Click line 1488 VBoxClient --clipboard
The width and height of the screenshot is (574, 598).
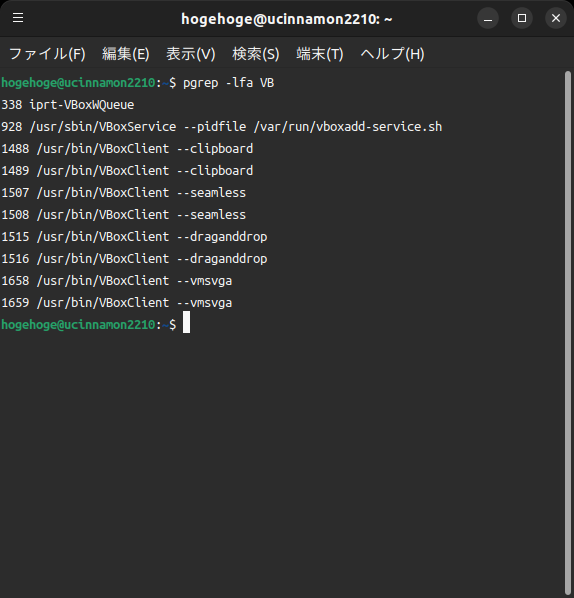point(127,149)
